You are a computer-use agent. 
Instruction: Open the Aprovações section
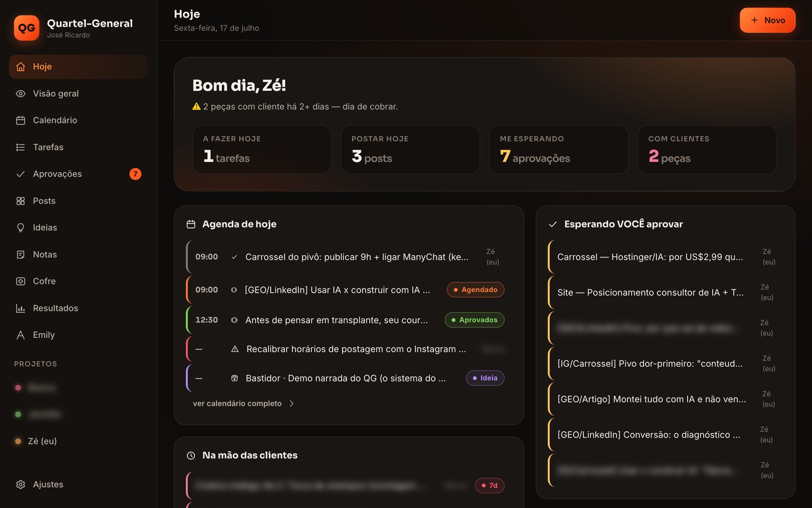[x=78, y=174]
